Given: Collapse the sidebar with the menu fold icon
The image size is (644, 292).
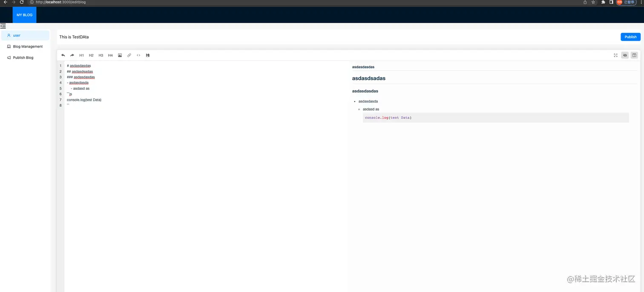Looking at the screenshot, I should (3, 26).
